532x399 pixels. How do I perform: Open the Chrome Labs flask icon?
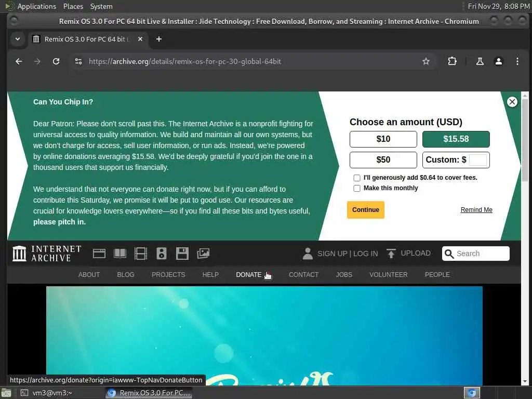tap(480, 61)
